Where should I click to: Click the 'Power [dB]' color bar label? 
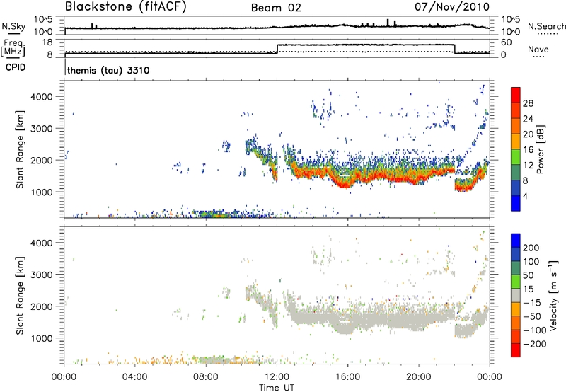tap(540, 149)
